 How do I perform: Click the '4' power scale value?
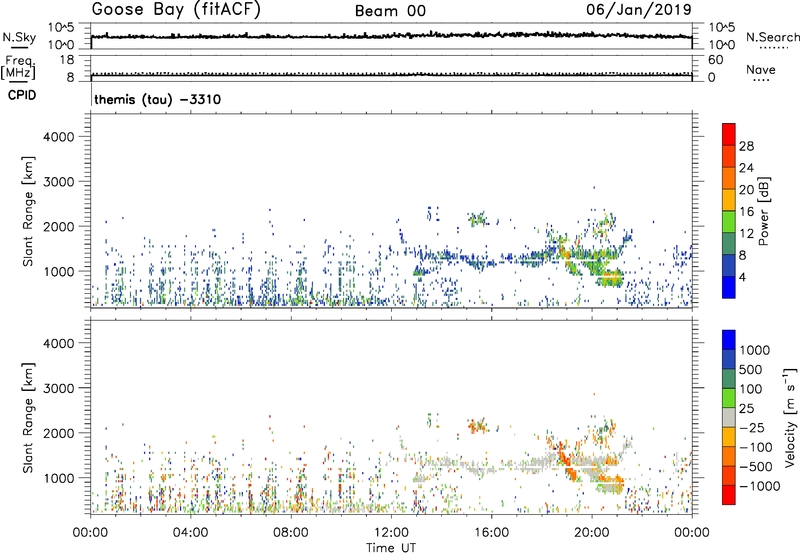pyautogui.click(x=742, y=278)
